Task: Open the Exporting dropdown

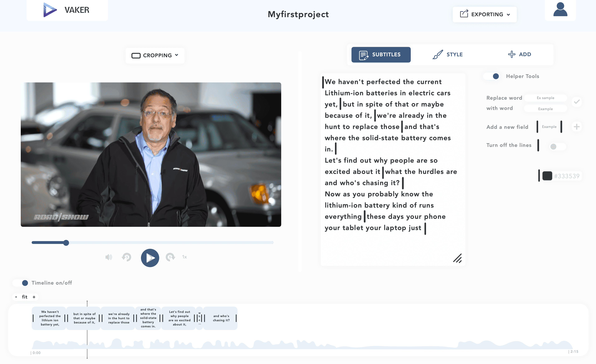Action: pyautogui.click(x=485, y=15)
